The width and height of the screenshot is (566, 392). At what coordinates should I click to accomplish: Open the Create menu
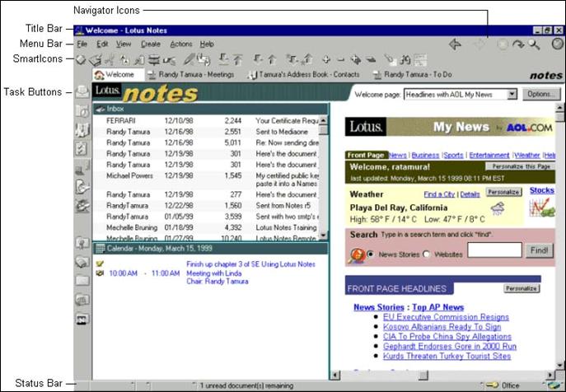pyautogui.click(x=150, y=43)
